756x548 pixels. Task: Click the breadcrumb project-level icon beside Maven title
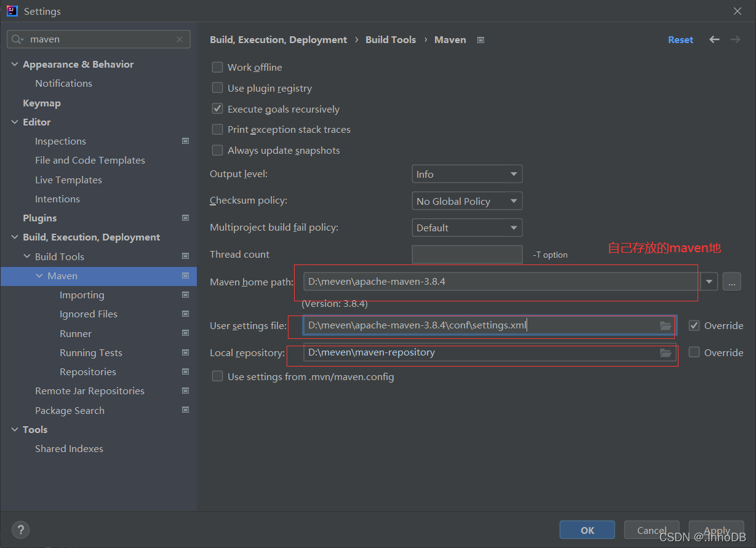pyautogui.click(x=481, y=40)
